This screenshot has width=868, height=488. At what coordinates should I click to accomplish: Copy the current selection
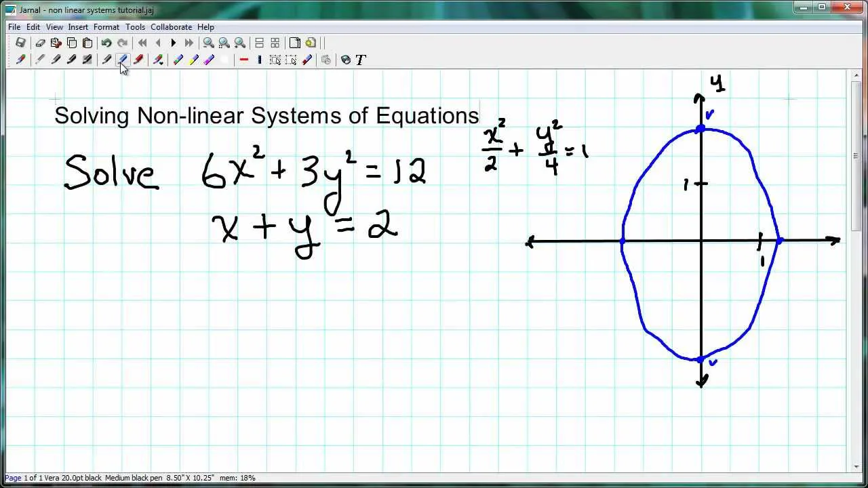point(71,43)
